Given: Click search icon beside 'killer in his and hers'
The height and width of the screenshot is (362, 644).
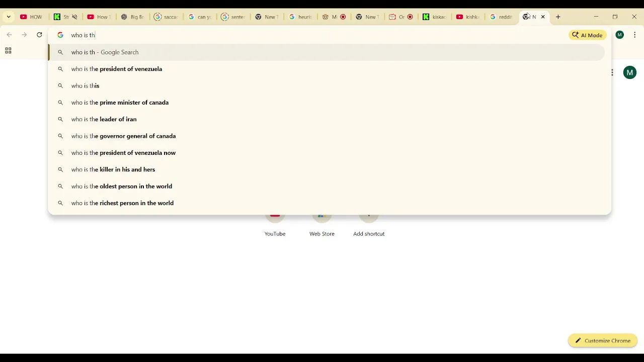Looking at the screenshot, I should (60, 169).
